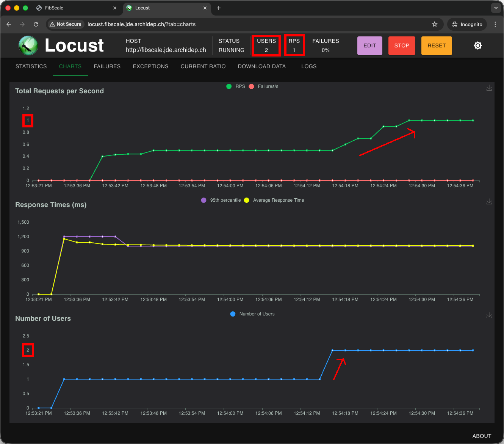
Task: Expand the Not Secure site information
Action: pyautogui.click(x=65, y=24)
